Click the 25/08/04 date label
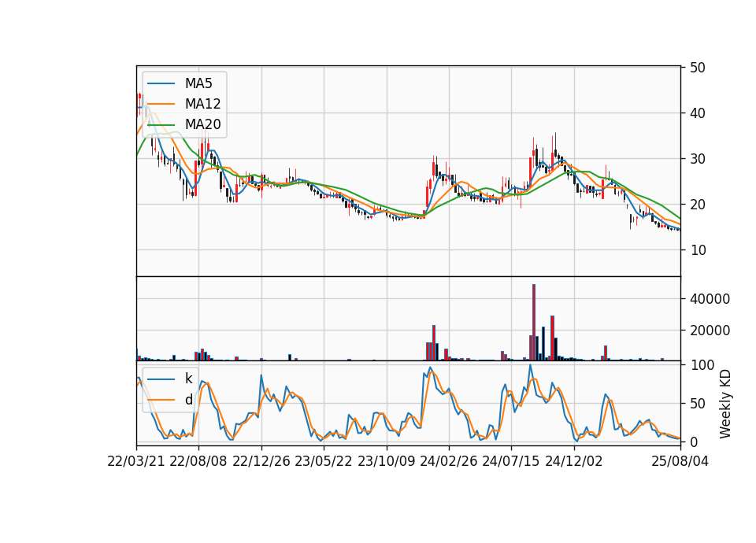The width and height of the screenshot is (756, 543). [x=680, y=461]
